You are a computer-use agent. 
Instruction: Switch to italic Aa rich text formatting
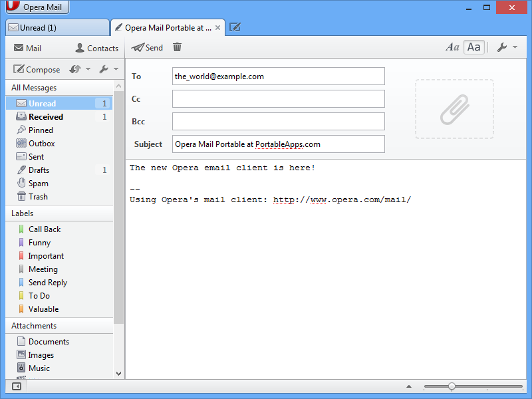tap(452, 47)
